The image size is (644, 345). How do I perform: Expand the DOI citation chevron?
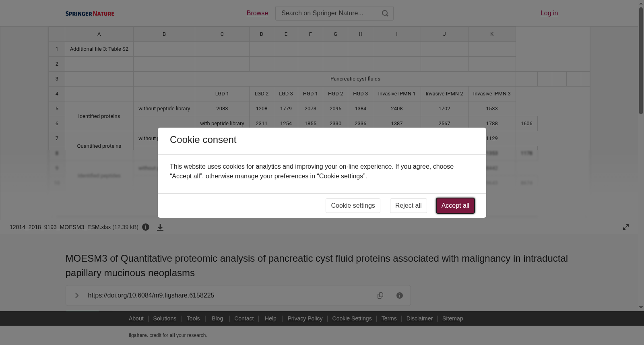pyautogui.click(x=77, y=295)
